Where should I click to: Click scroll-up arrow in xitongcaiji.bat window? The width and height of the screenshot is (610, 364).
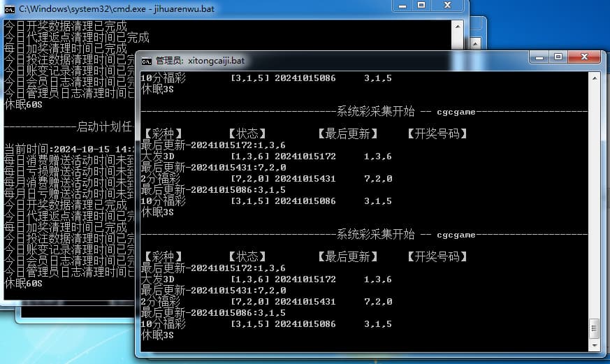pyautogui.click(x=594, y=77)
